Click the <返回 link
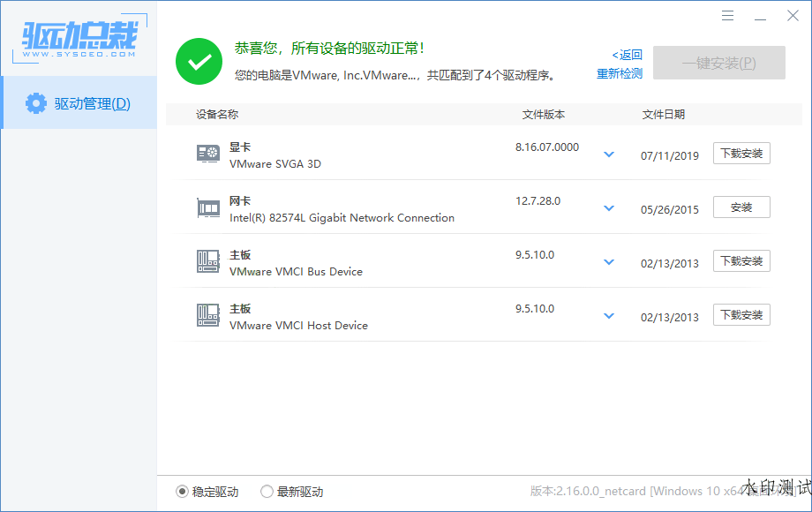The width and height of the screenshot is (812, 512). 627,55
